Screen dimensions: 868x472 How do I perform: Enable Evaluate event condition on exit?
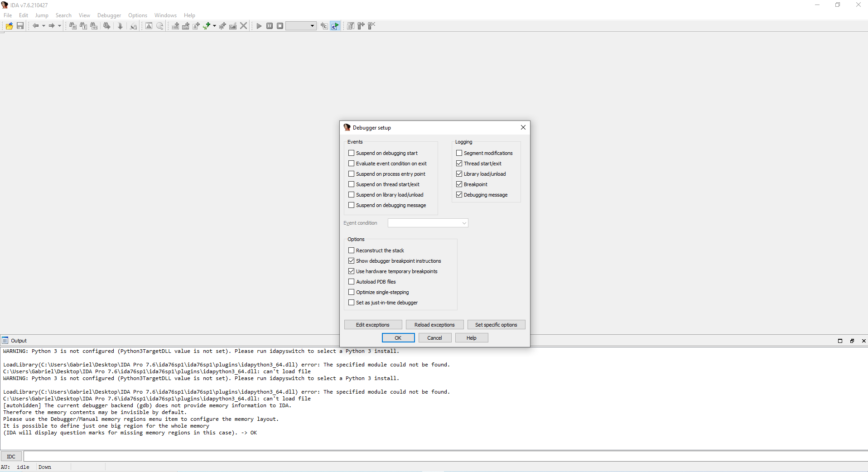point(351,164)
